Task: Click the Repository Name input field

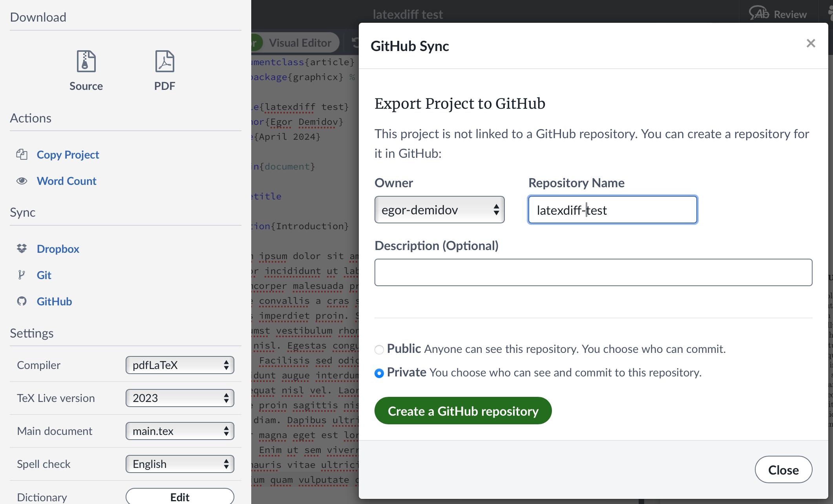Action: [x=612, y=210]
